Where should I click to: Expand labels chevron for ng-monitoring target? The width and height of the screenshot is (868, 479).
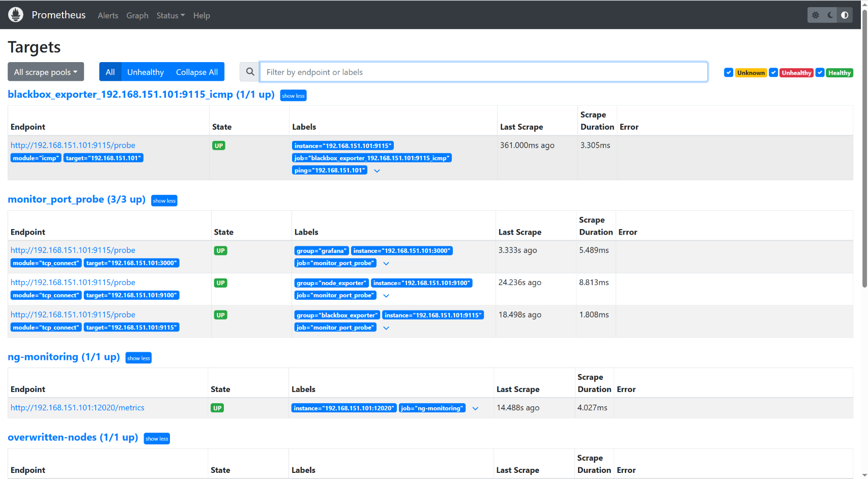(x=475, y=408)
